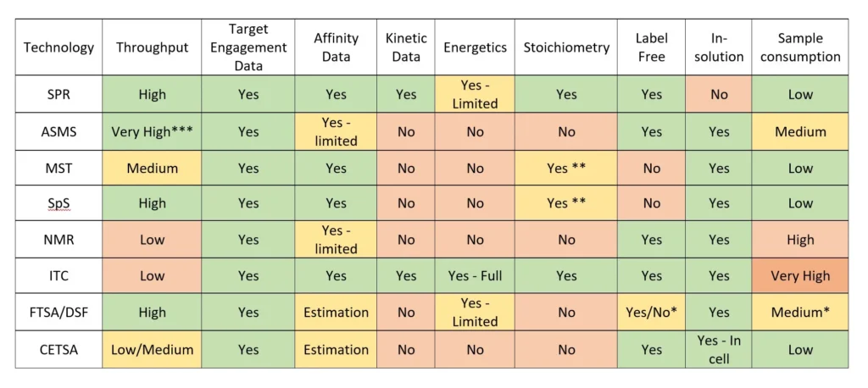This screenshot has width=868, height=388.
Task: Click the orange 'Very High' sample consumption cell
Action: coord(800,275)
